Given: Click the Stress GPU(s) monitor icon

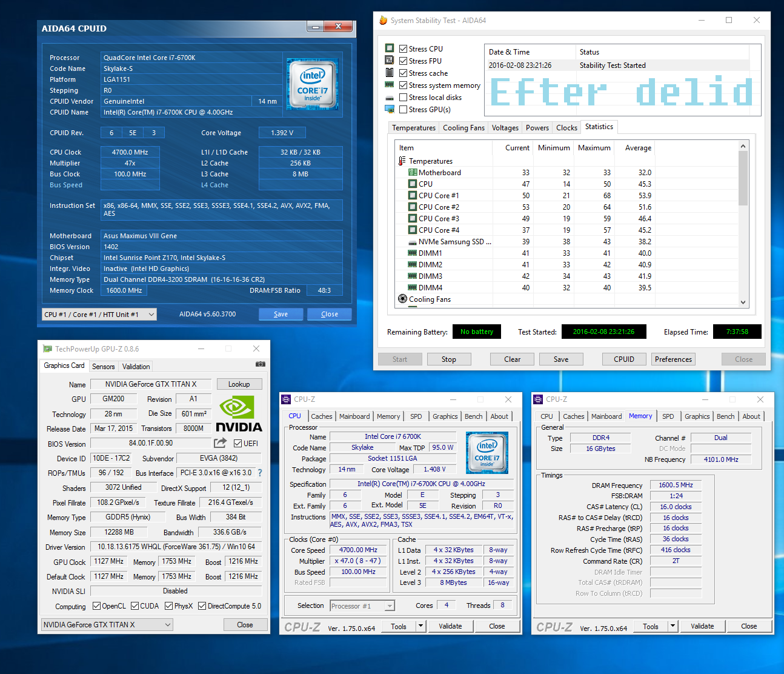Looking at the screenshot, I should tap(390, 109).
